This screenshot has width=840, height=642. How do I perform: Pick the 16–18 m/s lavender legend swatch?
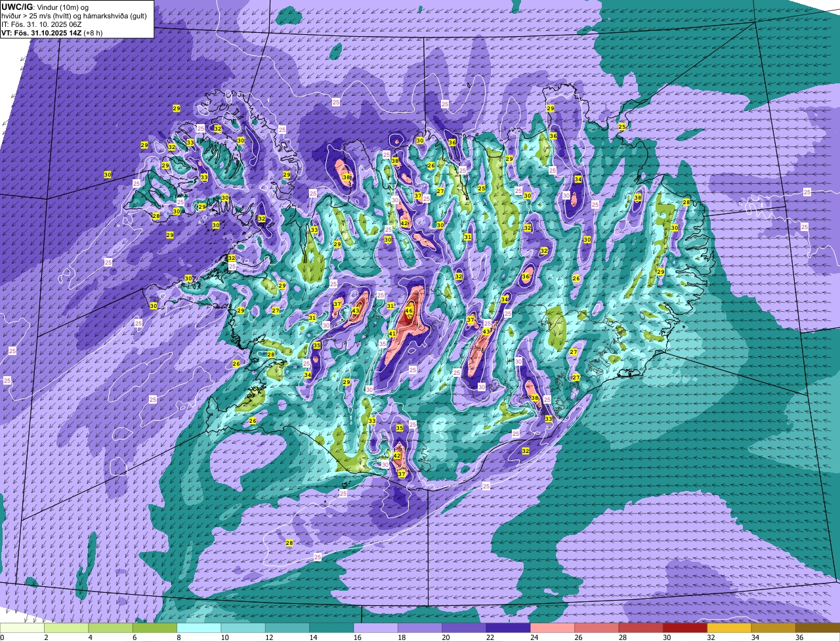click(x=375, y=628)
